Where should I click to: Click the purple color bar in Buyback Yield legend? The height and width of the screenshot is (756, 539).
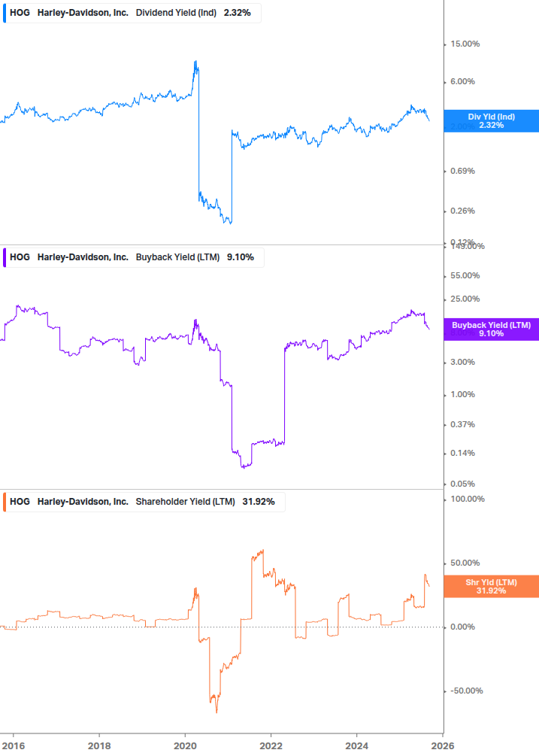(x=5, y=257)
